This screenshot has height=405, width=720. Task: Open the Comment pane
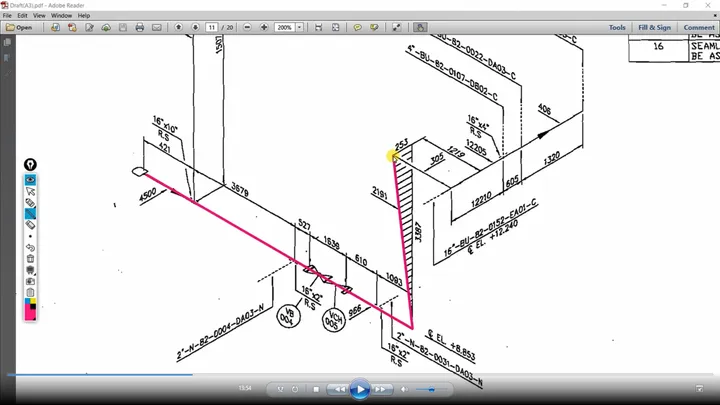click(x=699, y=28)
